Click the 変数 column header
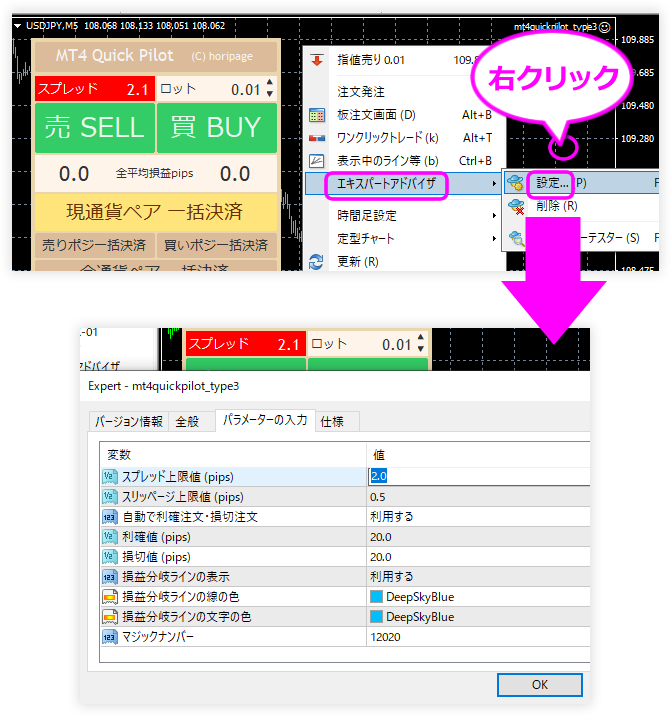 [233, 455]
